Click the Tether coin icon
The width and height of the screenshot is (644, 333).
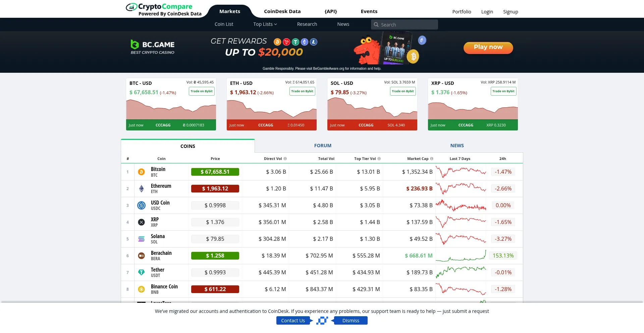(141, 273)
